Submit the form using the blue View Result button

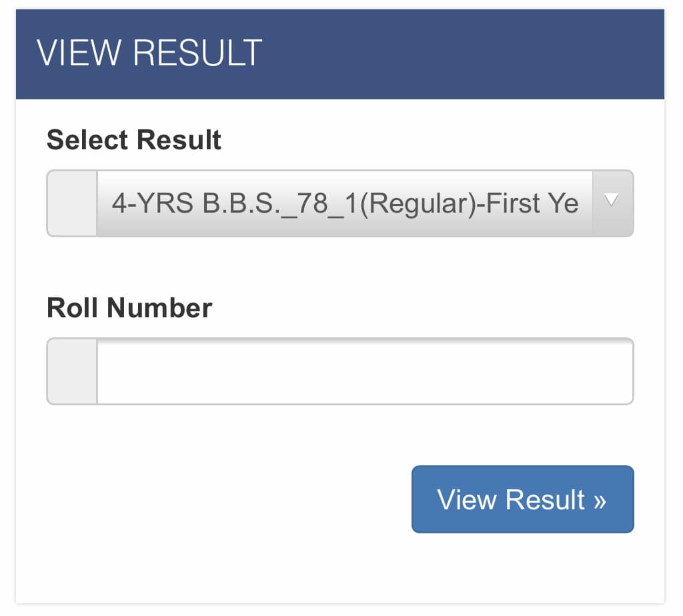click(522, 499)
